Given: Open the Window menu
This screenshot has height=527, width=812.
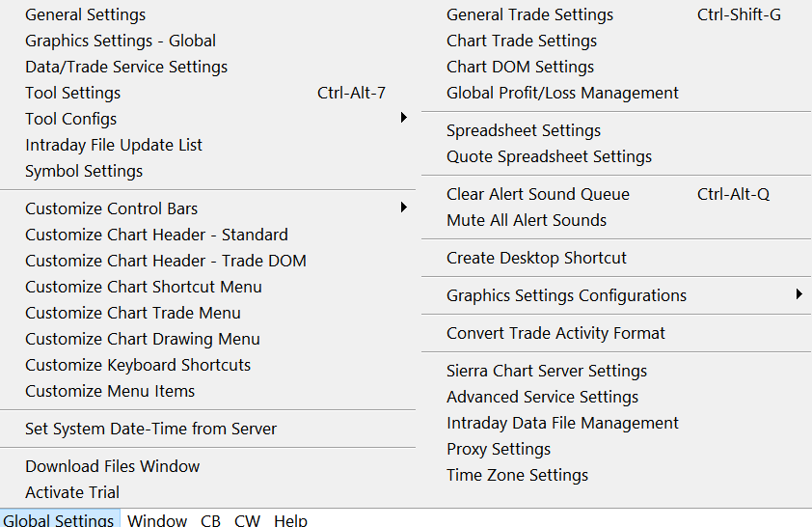Looking at the screenshot, I should 157,520.
